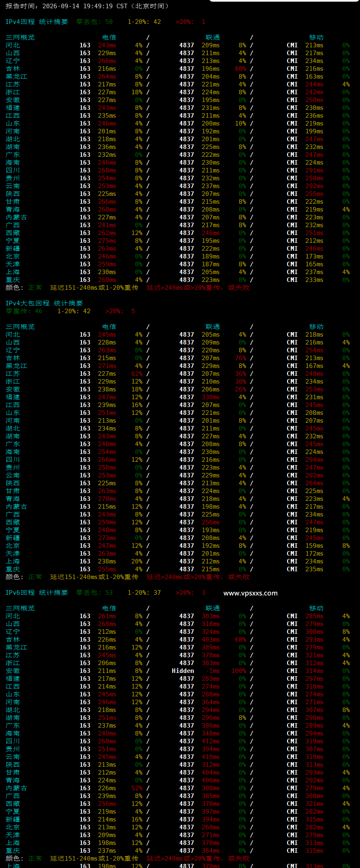The image size is (360, 868).
Task: Select the "IPv4回程 统计摘要" section heading
Action: 37,22
